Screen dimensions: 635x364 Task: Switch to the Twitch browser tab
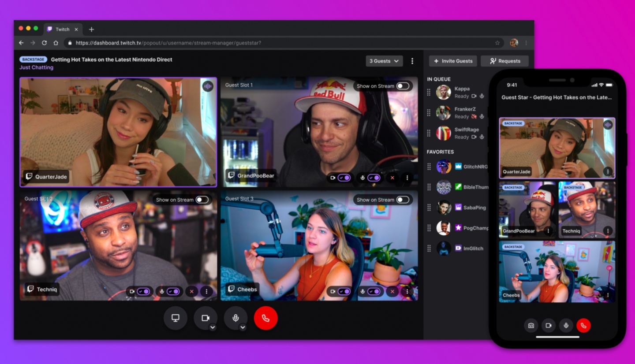63,29
